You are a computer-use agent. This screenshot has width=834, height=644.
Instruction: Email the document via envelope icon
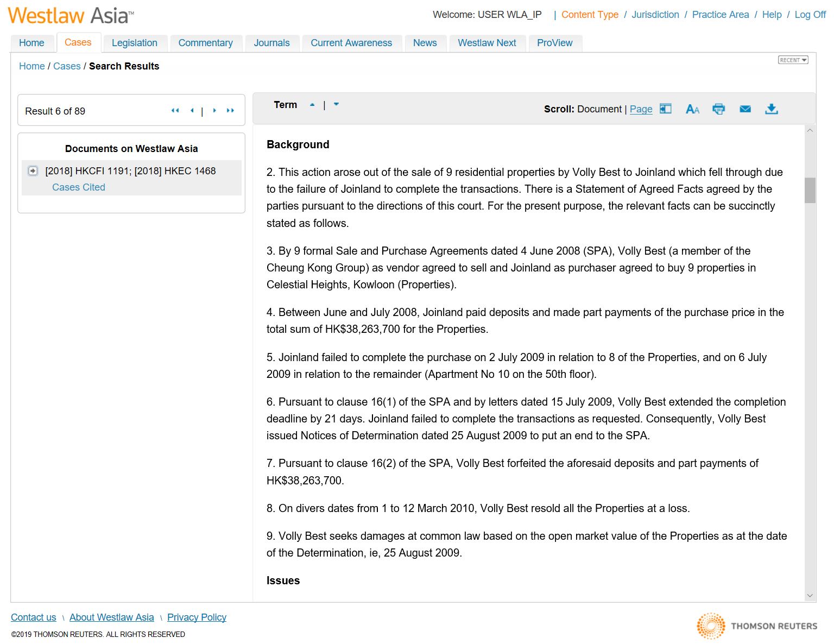click(745, 109)
